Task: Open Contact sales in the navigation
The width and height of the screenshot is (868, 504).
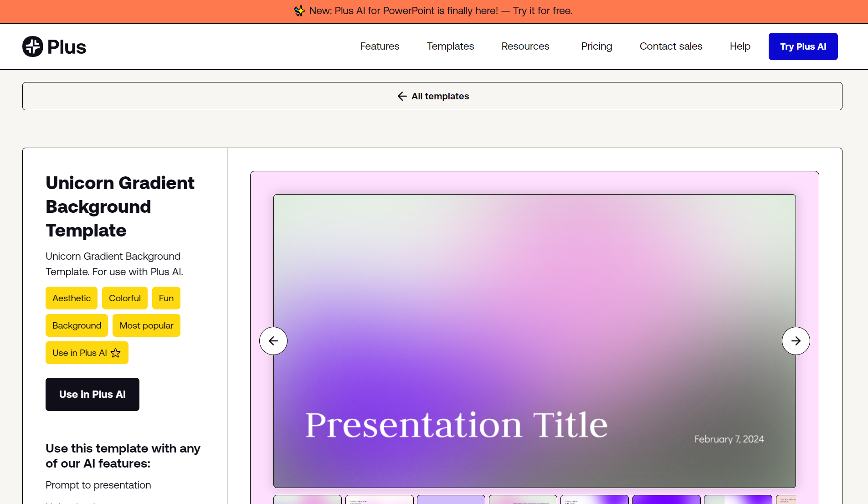Action: click(671, 46)
